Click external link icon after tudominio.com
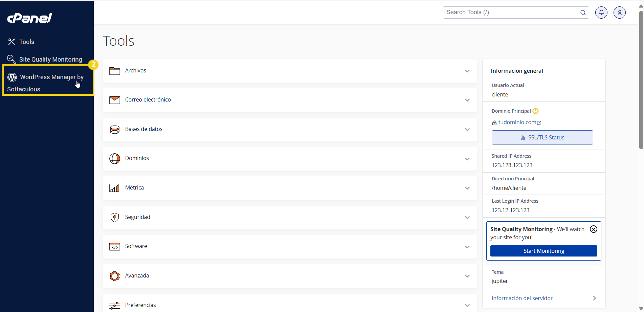 (x=539, y=123)
